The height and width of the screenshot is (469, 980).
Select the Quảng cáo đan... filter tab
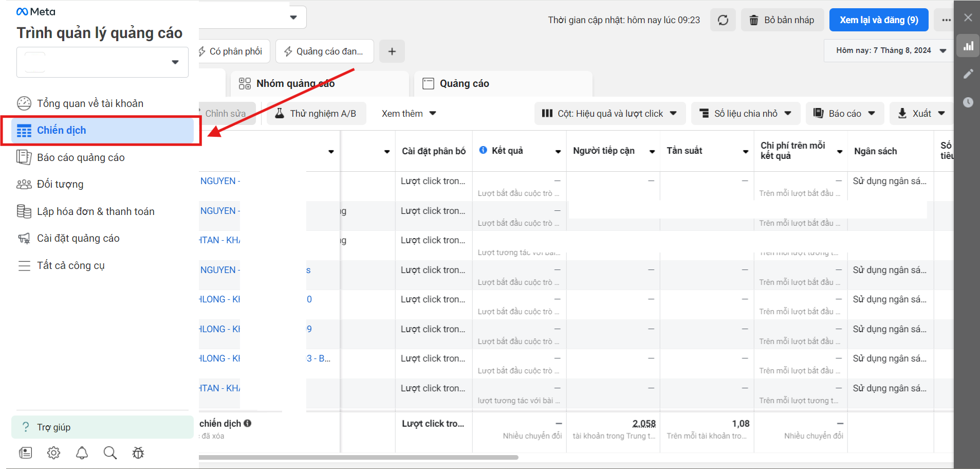[x=325, y=51]
